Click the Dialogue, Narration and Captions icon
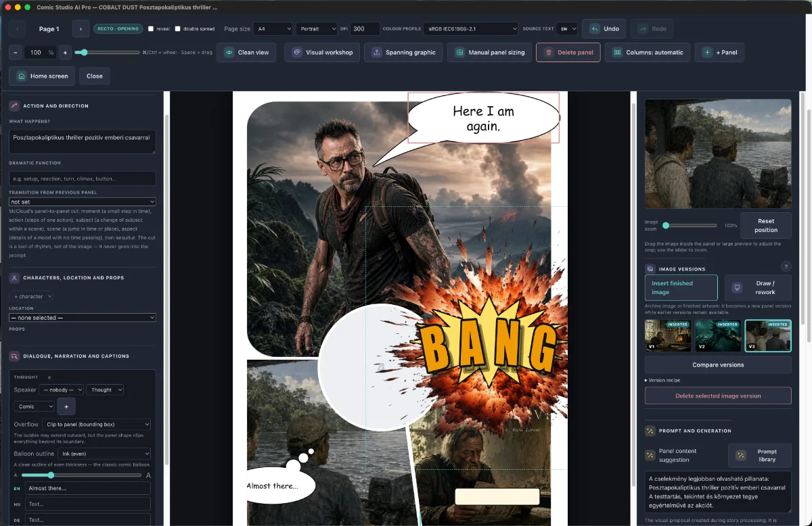 pos(14,356)
